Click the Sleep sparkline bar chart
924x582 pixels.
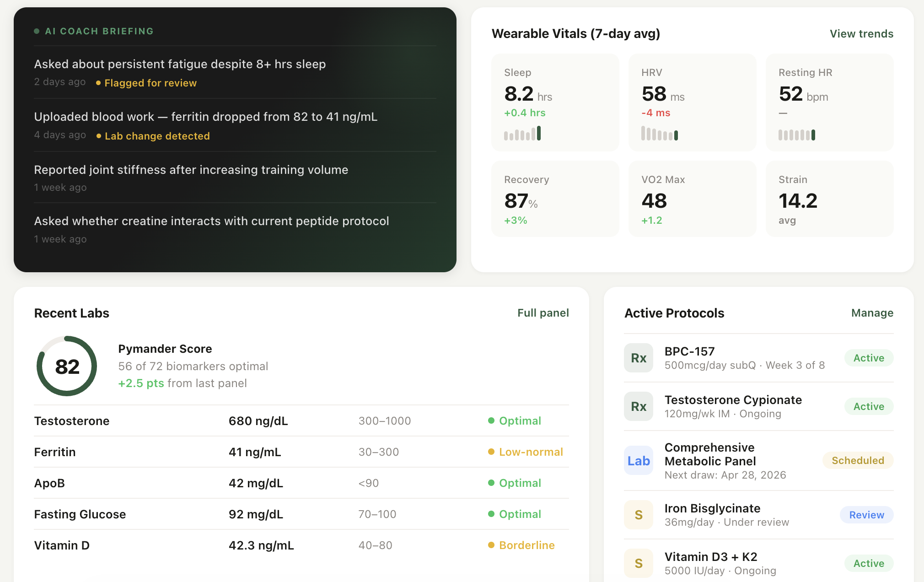(522, 134)
